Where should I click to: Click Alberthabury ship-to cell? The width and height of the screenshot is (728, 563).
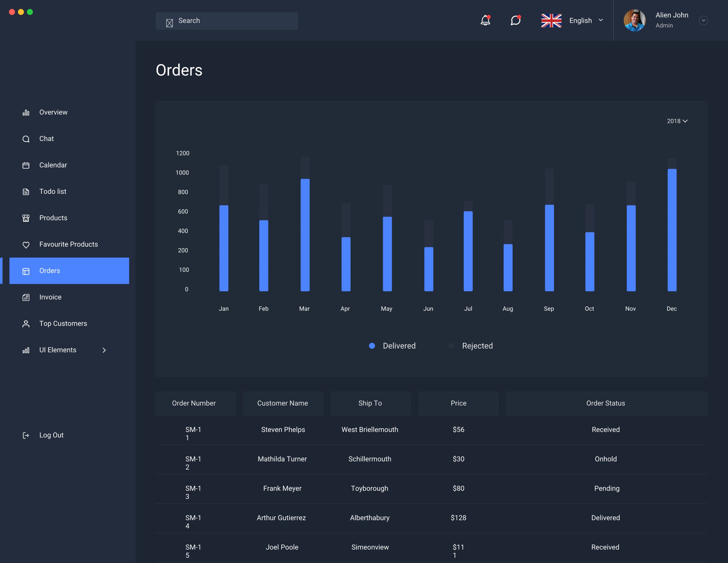[370, 518]
